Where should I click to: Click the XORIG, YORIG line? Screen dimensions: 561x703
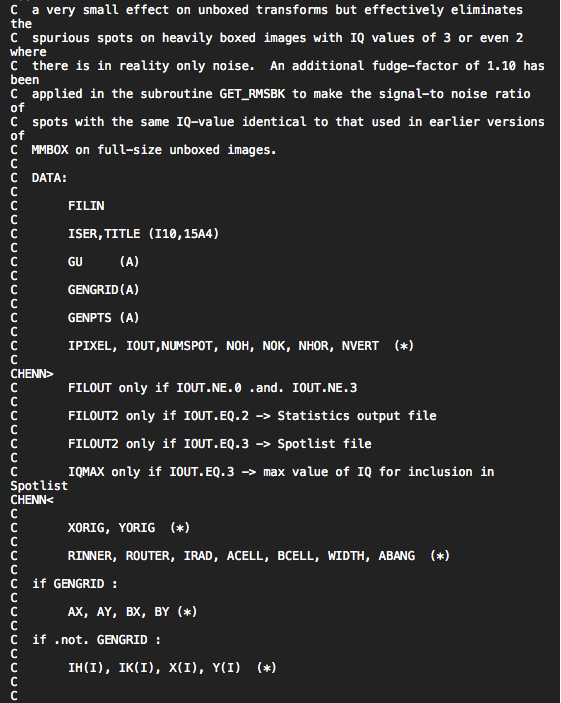pyautogui.click(x=129, y=528)
